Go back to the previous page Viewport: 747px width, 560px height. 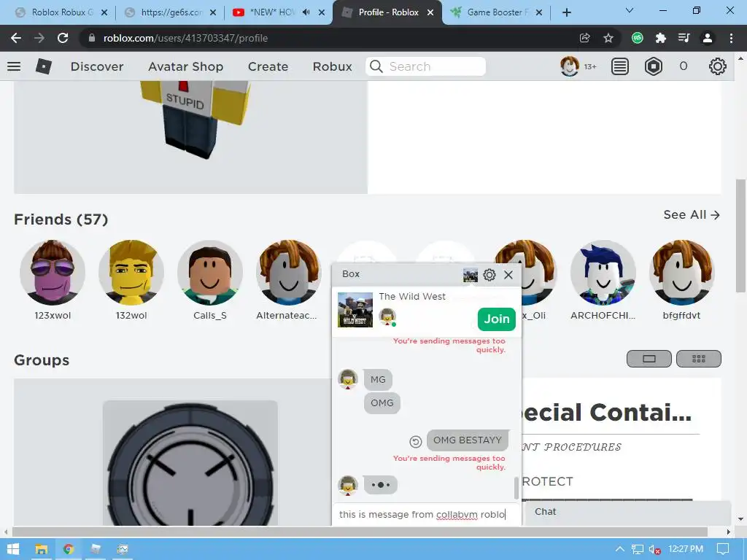[x=16, y=38]
